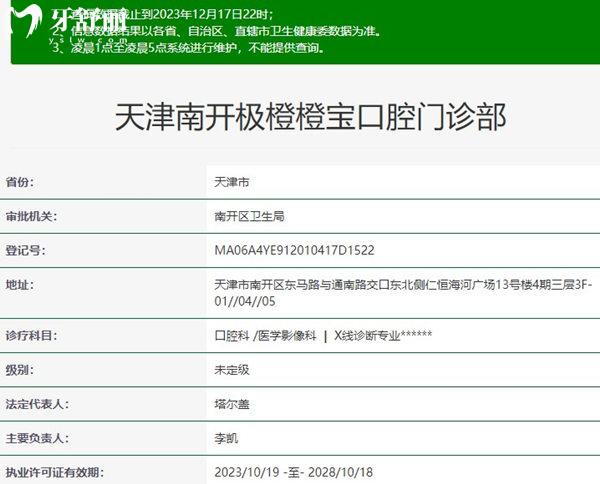Screen dimensions: 600x484
Task: Select legal representative name 塔尔盖
Action: coord(232,404)
